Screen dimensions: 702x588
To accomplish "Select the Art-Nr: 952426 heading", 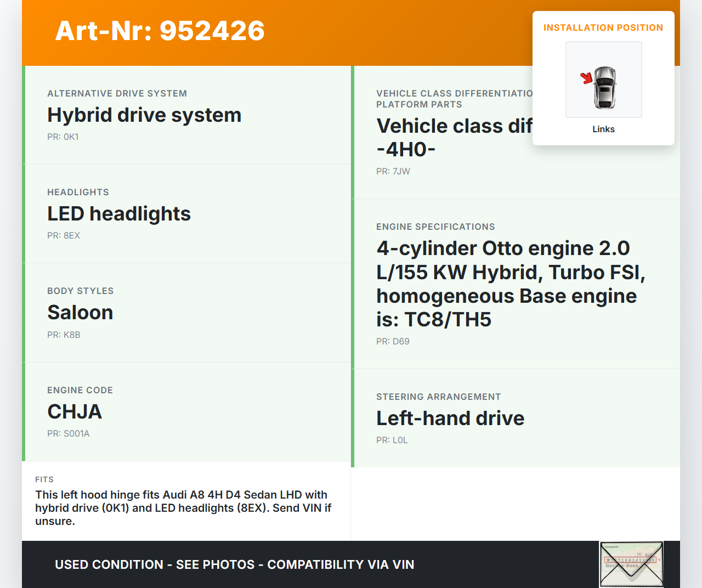I will click(x=160, y=31).
